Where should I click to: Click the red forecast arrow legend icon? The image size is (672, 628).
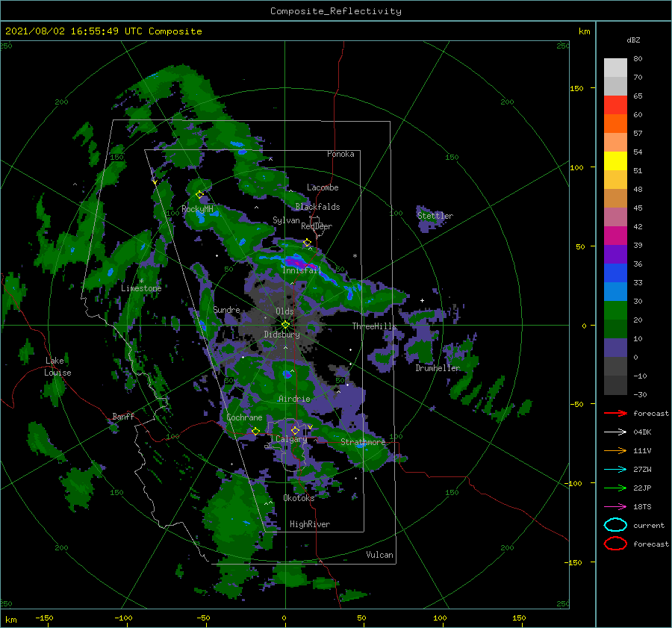[615, 413]
